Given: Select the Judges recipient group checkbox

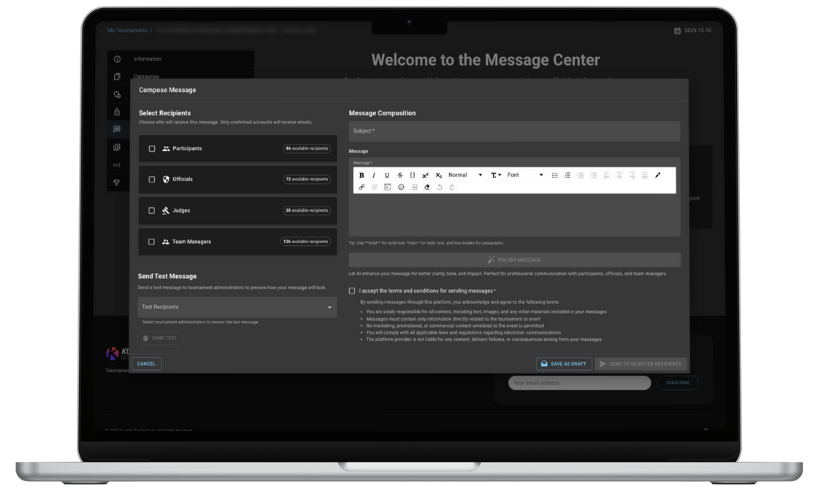Looking at the screenshot, I should click(x=152, y=211).
